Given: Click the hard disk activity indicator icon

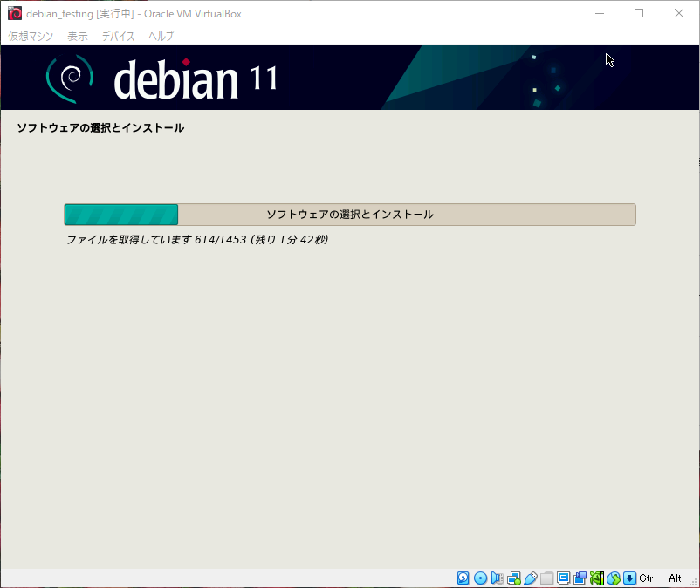Looking at the screenshot, I should tap(463, 578).
